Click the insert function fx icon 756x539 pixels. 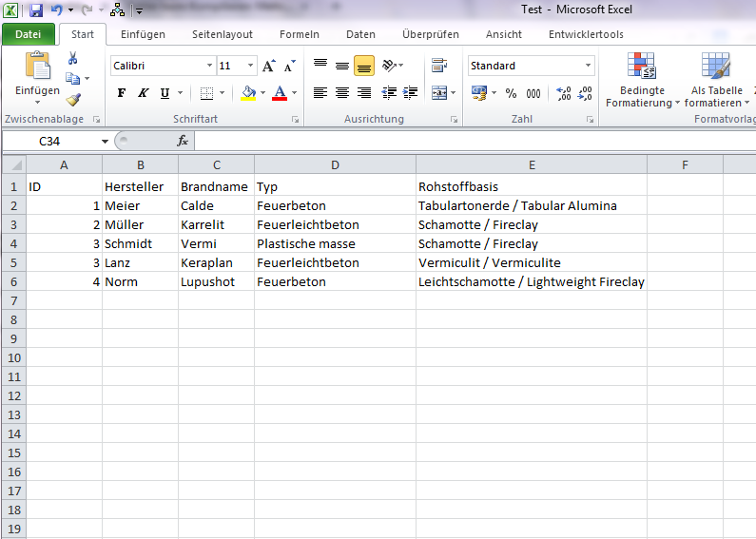(x=183, y=141)
